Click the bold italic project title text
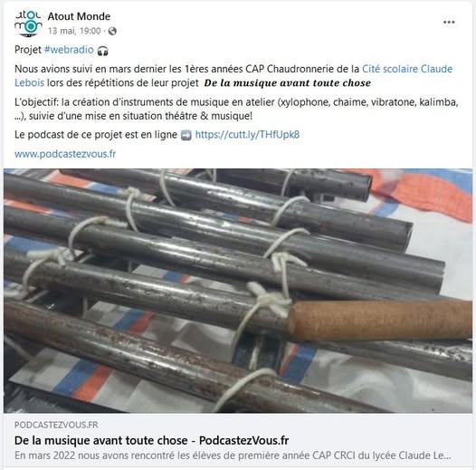Viewport: 476px width, 470px height. (x=287, y=83)
